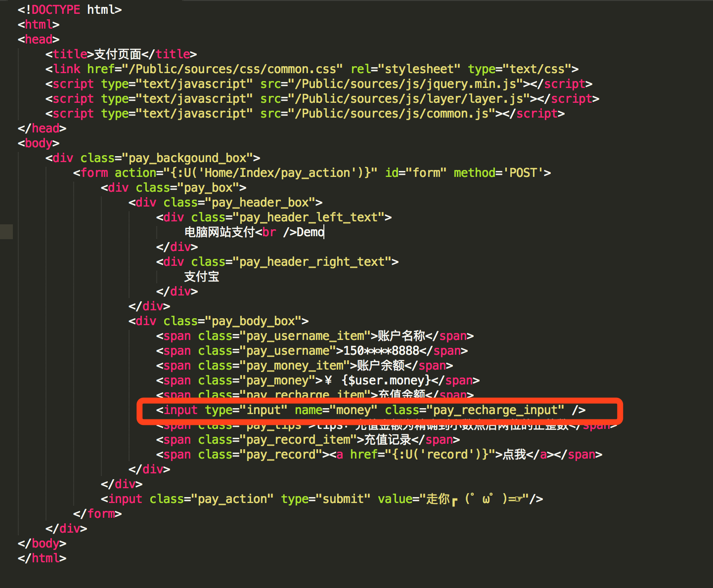The height and width of the screenshot is (588, 713).
Task: Click the highlighted name="money" attribute
Action: [336, 410]
